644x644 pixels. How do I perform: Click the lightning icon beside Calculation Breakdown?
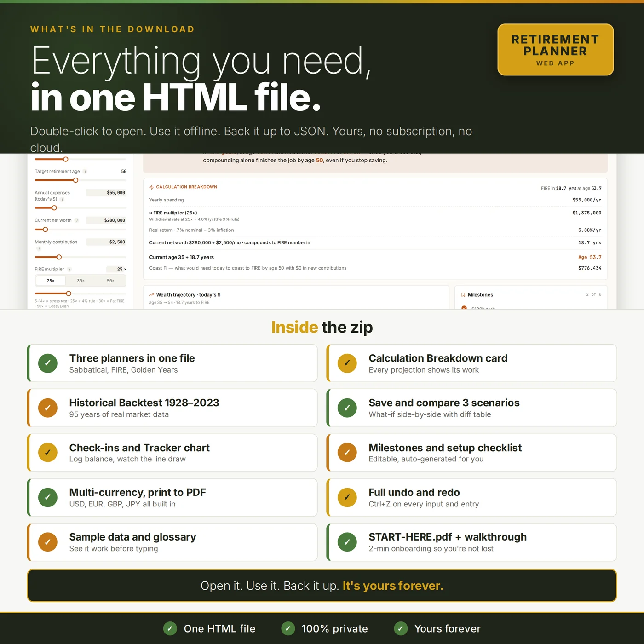point(152,187)
